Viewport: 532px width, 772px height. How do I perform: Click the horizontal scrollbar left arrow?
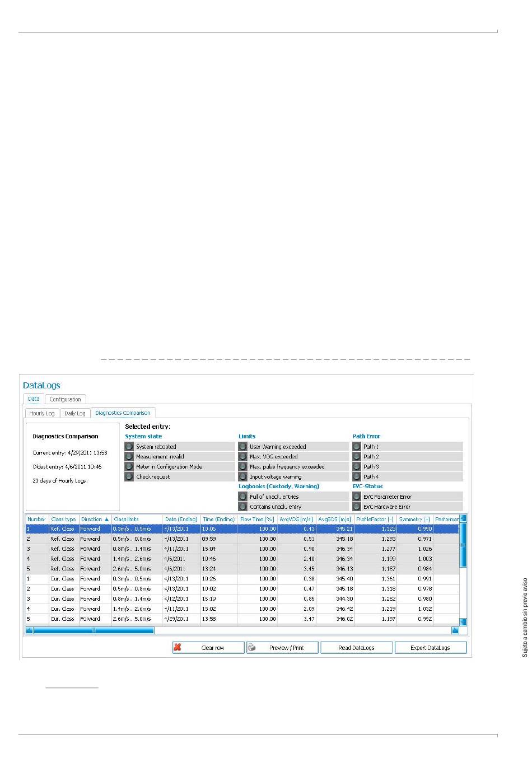[29, 630]
